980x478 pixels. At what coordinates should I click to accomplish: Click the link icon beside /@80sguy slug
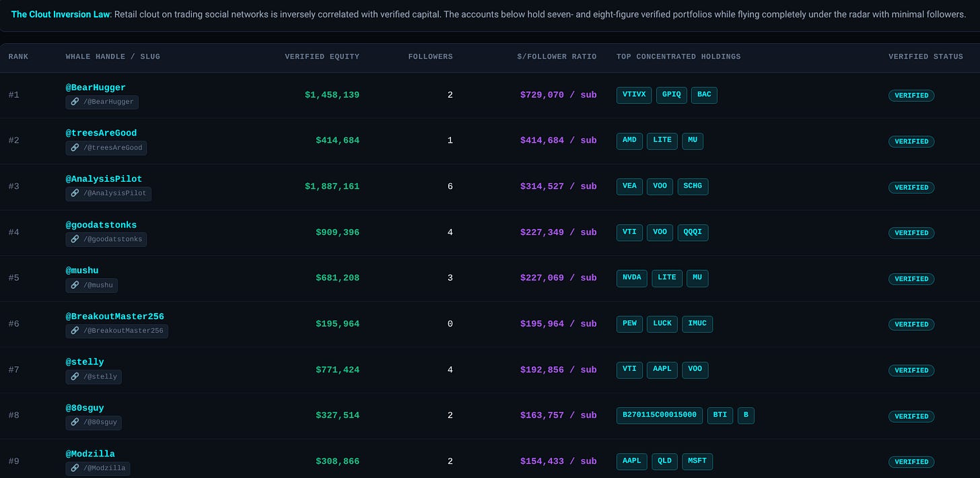pyautogui.click(x=75, y=423)
